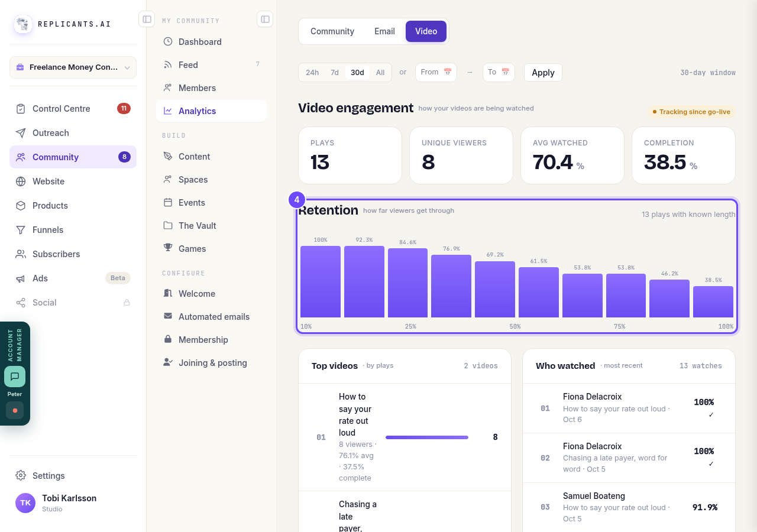Open Website via globe icon
Viewport: 757px width, 532px height.
[21, 181]
